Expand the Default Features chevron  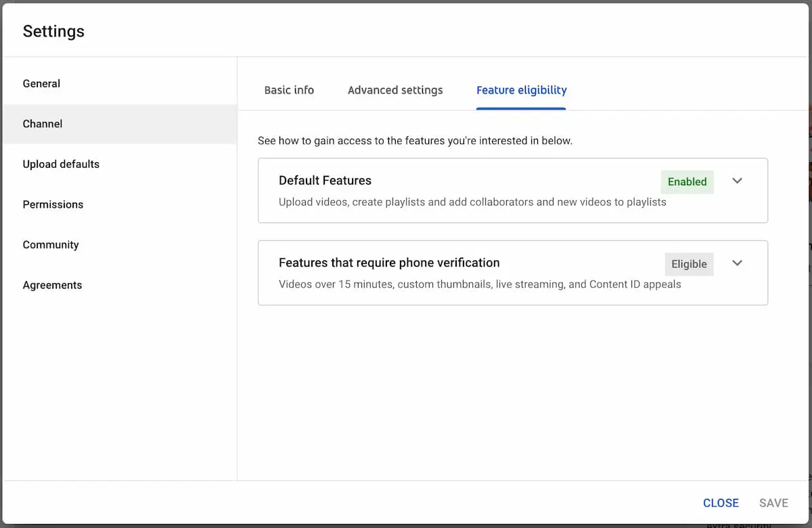click(738, 181)
